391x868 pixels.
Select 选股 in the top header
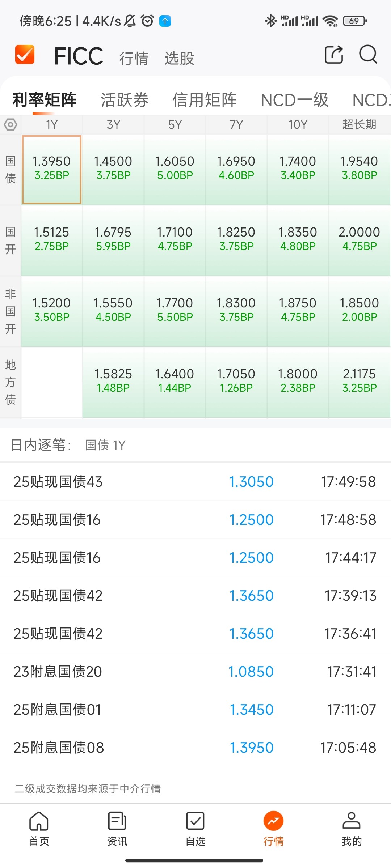pyautogui.click(x=180, y=59)
